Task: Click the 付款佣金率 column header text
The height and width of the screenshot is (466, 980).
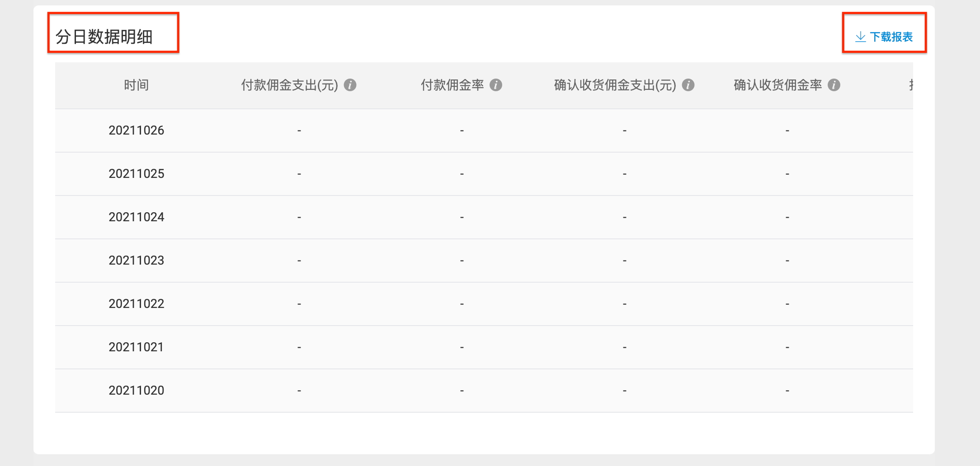Action: click(452, 85)
